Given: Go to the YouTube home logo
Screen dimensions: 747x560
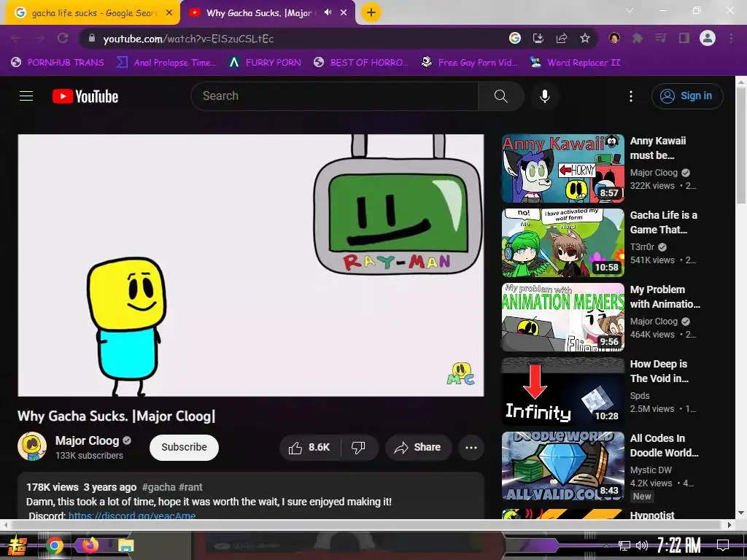Looking at the screenshot, I should (85, 96).
